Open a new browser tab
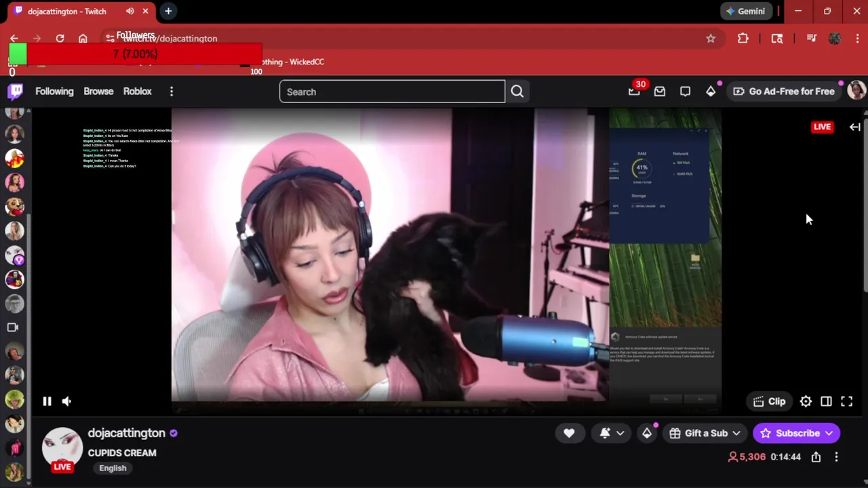 pos(168,12)
